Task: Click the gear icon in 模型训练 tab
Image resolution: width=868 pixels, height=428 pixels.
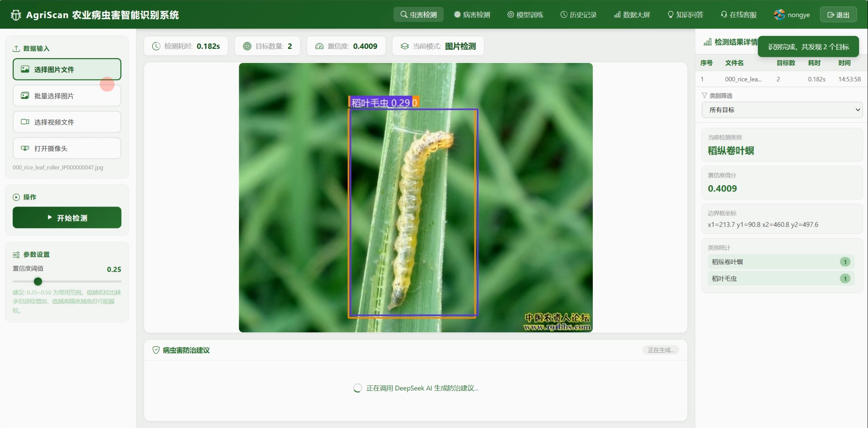Action: point(510,15)
